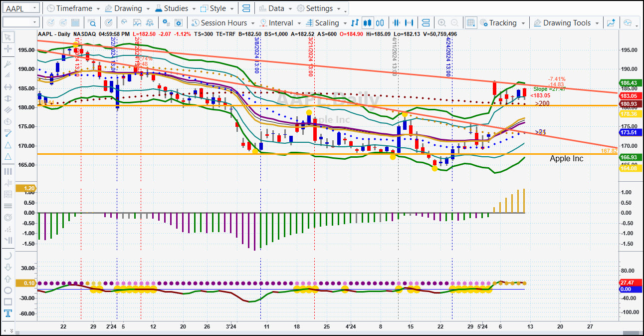
Task: Click the boxed gear settings icon
Action: [x=179, y=23]
